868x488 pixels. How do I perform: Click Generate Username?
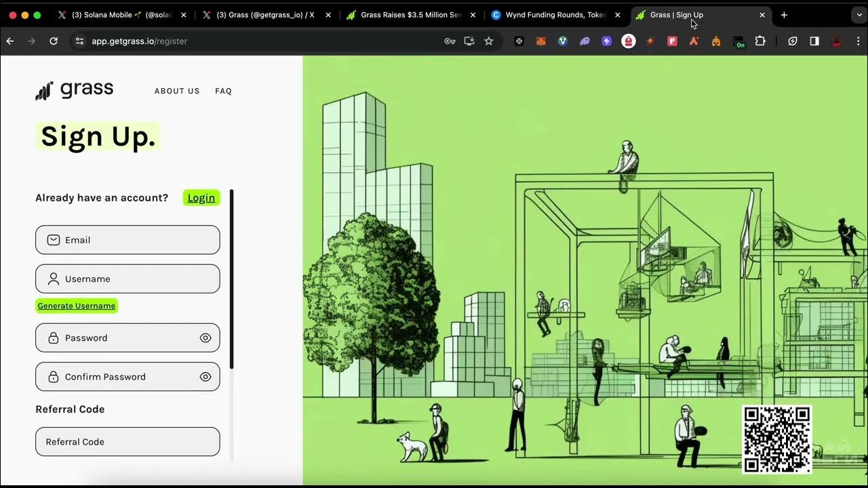point(77,306)
